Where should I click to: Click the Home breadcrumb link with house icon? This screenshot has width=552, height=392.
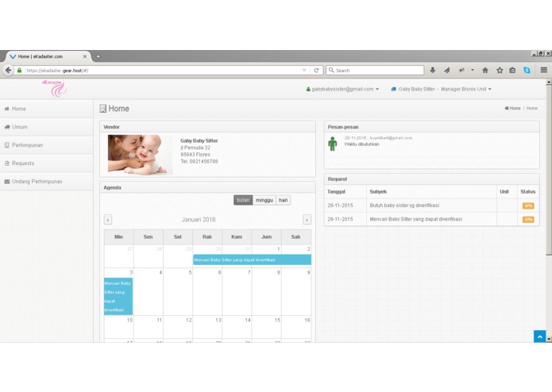point(512,108)
